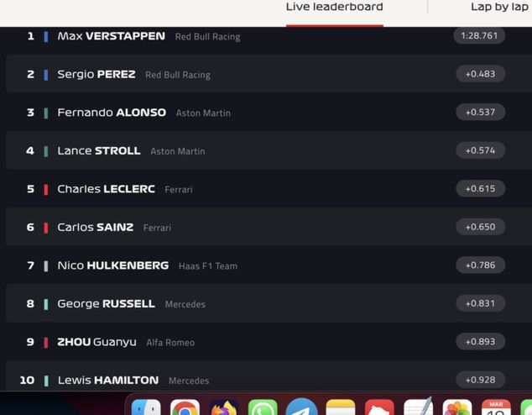Screen dimensions: 532x415
Task: Switch to the Lap by lap tab
Action: click(499, 7)
